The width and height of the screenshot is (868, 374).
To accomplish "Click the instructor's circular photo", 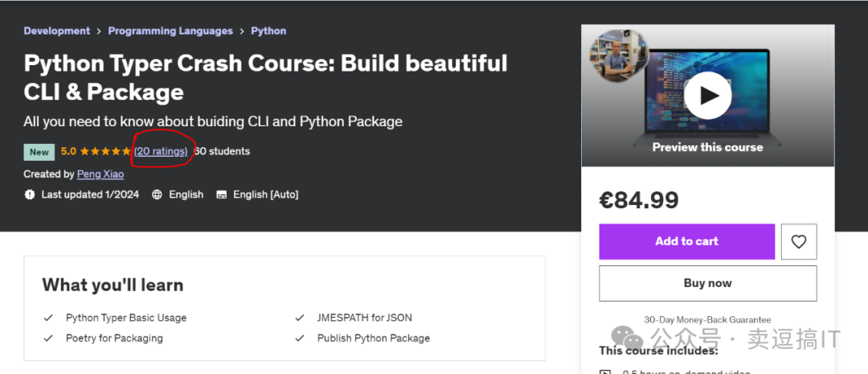I will [619, 55].
